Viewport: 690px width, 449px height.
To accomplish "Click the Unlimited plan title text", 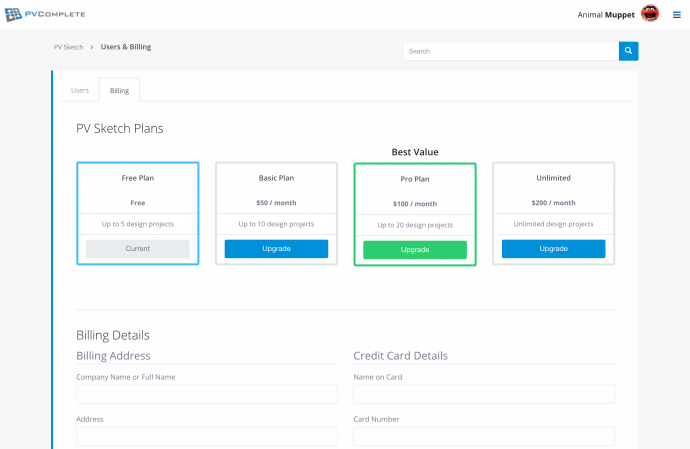I will [554, 178].
